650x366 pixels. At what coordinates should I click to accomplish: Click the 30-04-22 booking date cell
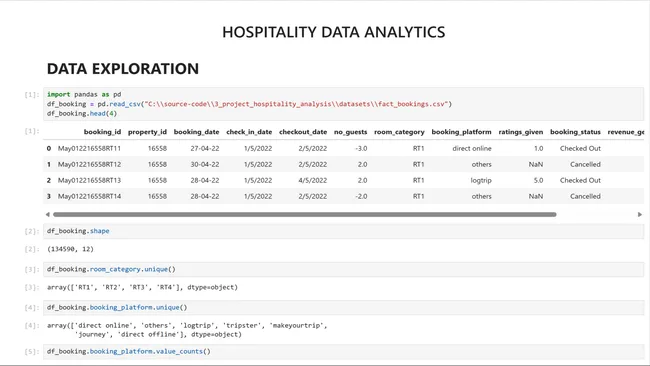[x=205, y=164]
